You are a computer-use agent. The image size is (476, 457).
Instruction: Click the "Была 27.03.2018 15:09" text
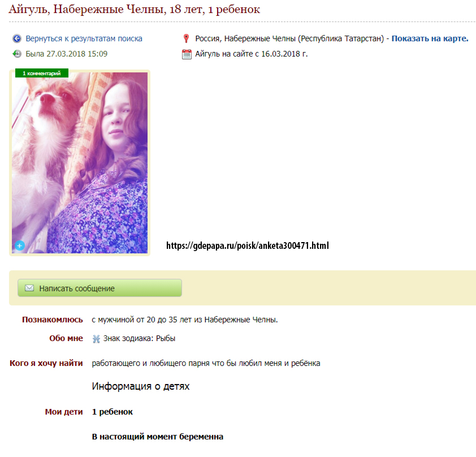pos(67,54)
